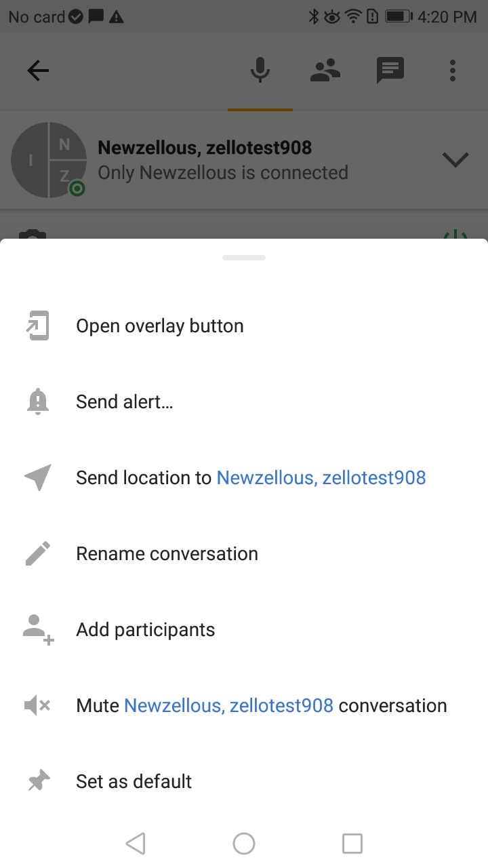Tap the Android home navigation button

click(x=244, y=844)
